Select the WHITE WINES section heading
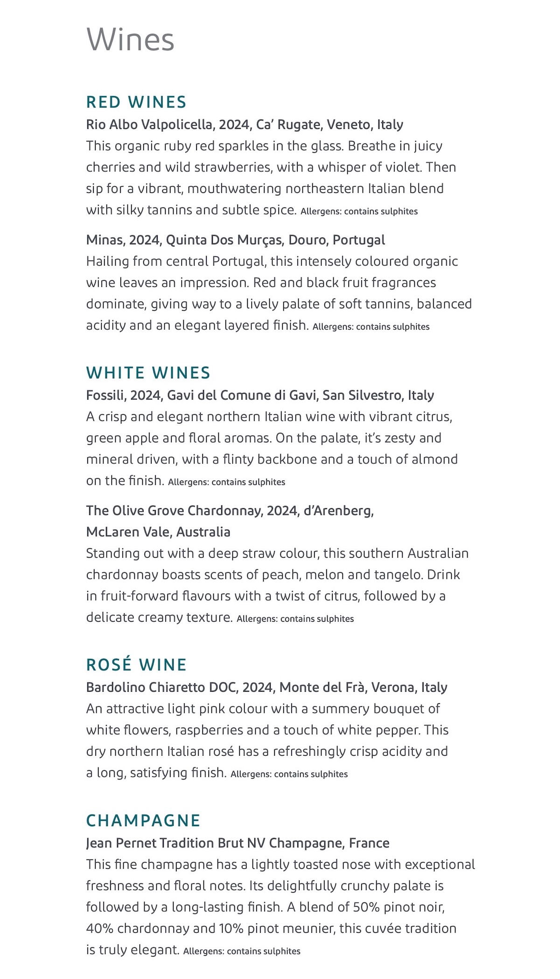The height and width of the screenshot is (979, 560). (x=148, y=373)
